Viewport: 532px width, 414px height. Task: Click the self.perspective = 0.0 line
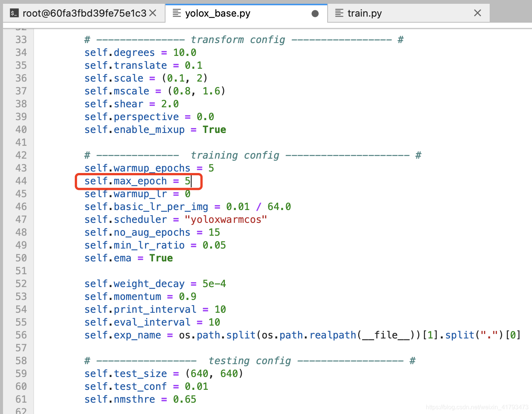(149, 117)
